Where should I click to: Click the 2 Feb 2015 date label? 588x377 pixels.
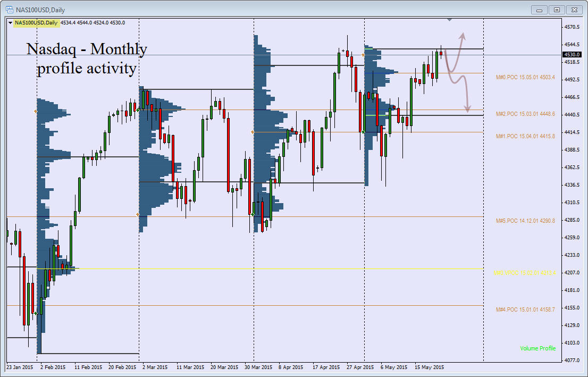pos(53,367)
